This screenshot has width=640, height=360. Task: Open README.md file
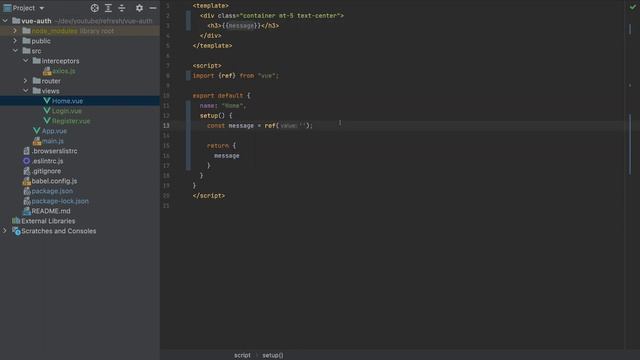tap(51, 211)
